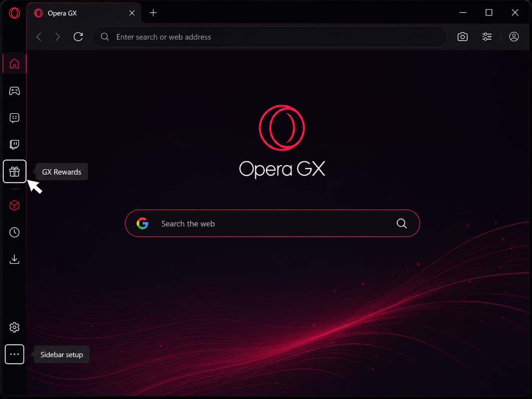Open the account profile icon
This screenshot has height=399, width=532.
(x=514, y=37)
